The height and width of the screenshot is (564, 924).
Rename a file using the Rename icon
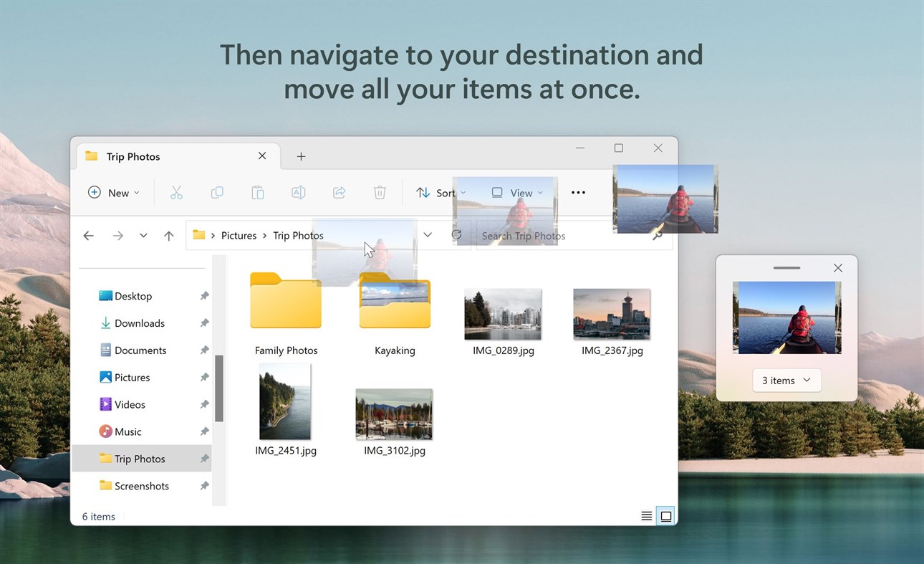(x=299, y=192)
